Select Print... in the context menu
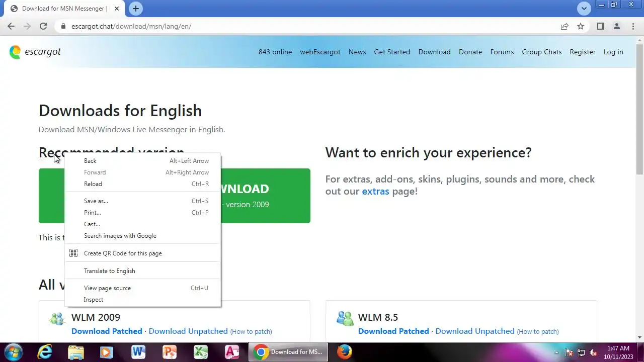The height and width of the screenshot is (362, 644). [x=143, y=213]
